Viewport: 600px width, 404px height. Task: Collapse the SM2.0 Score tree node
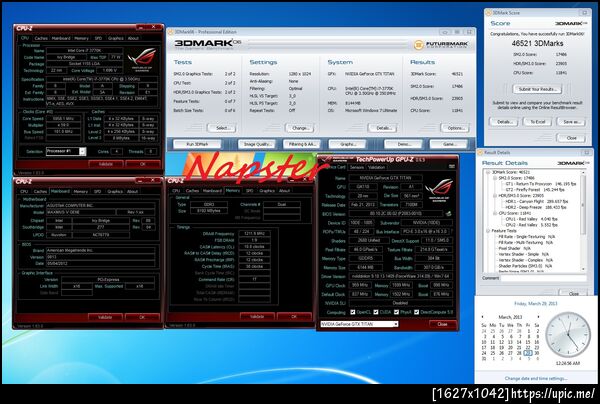[x=494, y=178]
